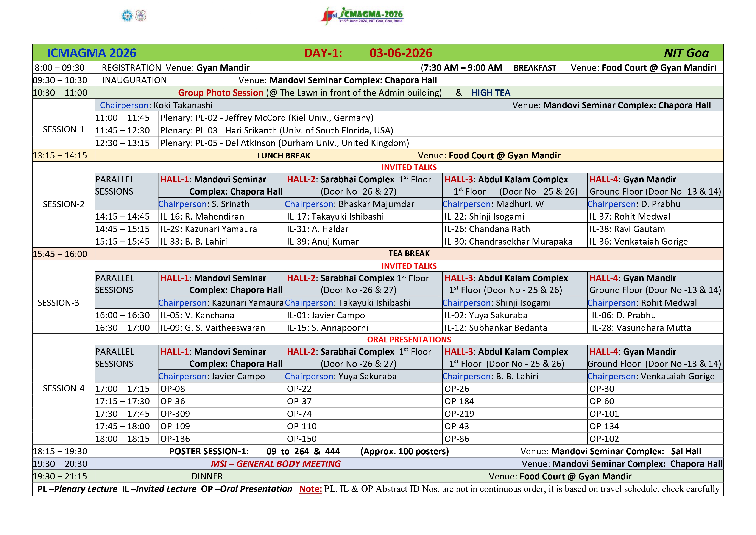The height and width of the screenshot is (535, 756).
Task: Click "IL-15: S. Annapoorni"
Action: pyautogui.click(x=327, y=328)
